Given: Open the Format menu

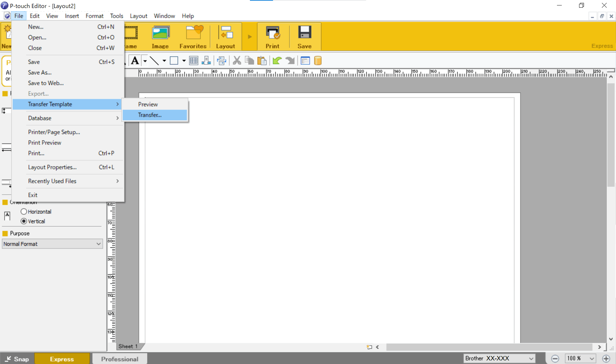Looking at the screenshot, I should pyautogui.click(x=94, y=16).
